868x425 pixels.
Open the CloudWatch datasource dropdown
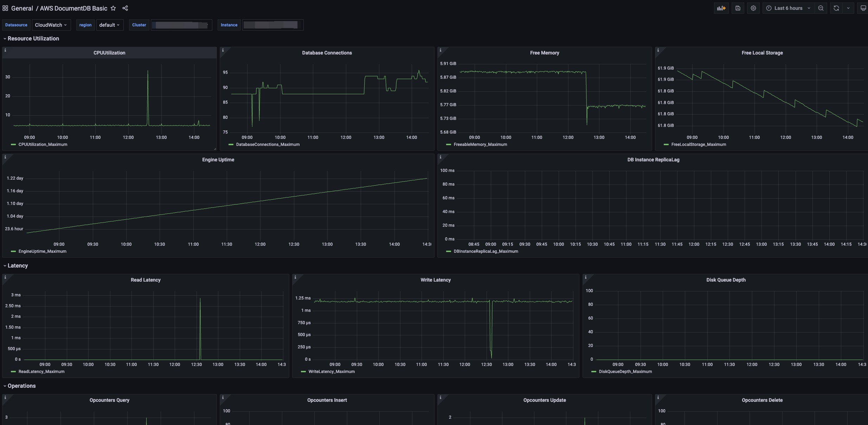51,25
